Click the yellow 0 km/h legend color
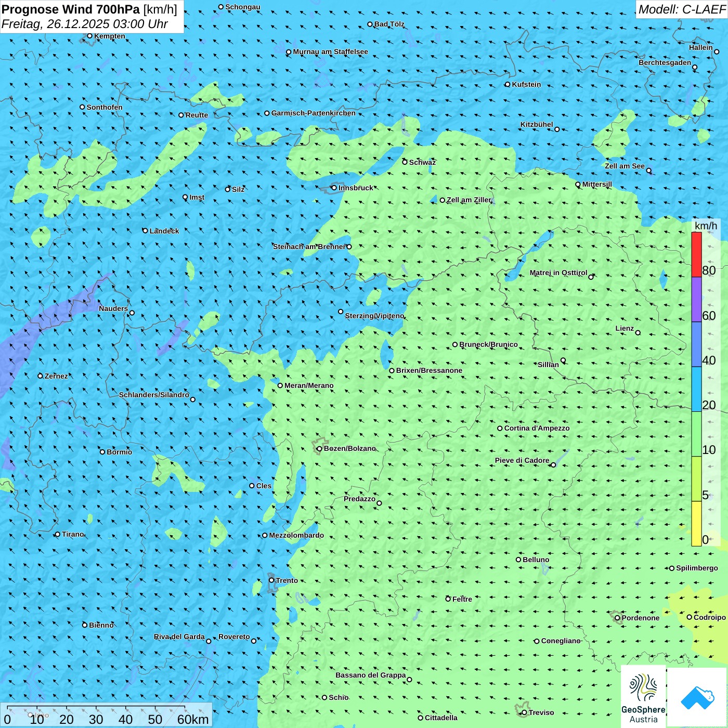Image resolution: width=728 pixels, height=728 pixels. [696, 524]
